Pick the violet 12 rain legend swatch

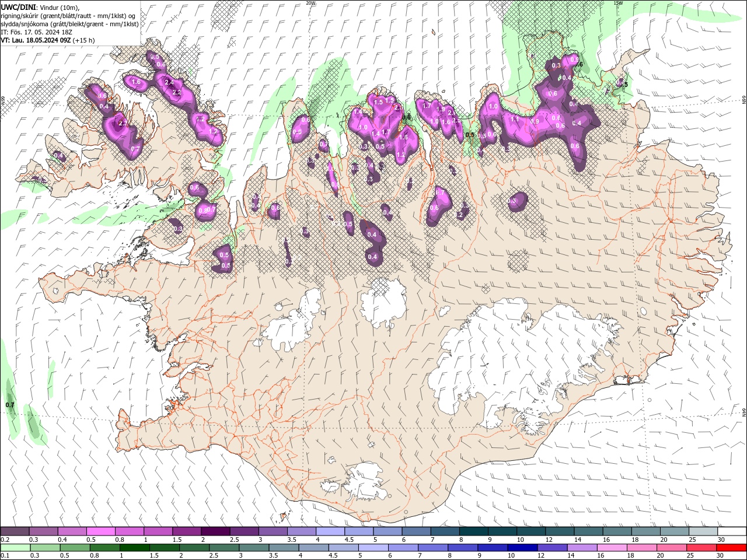tap(553, 548)
